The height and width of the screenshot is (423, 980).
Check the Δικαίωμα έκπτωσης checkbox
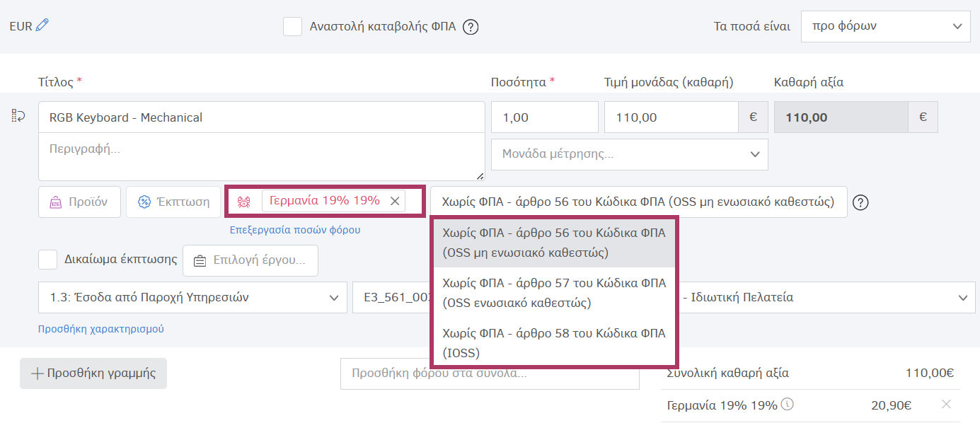point(47,259)
